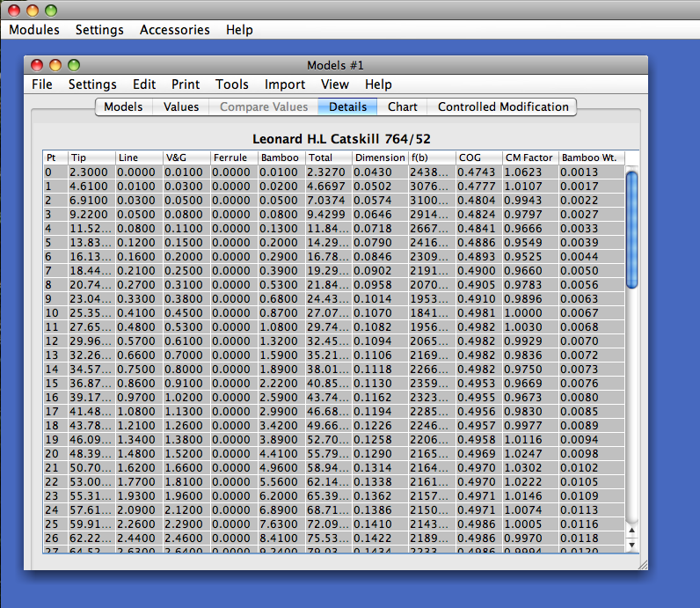
Task: Click the CM Factor column header
Action: pyautogui.click(x=530, y=157)
